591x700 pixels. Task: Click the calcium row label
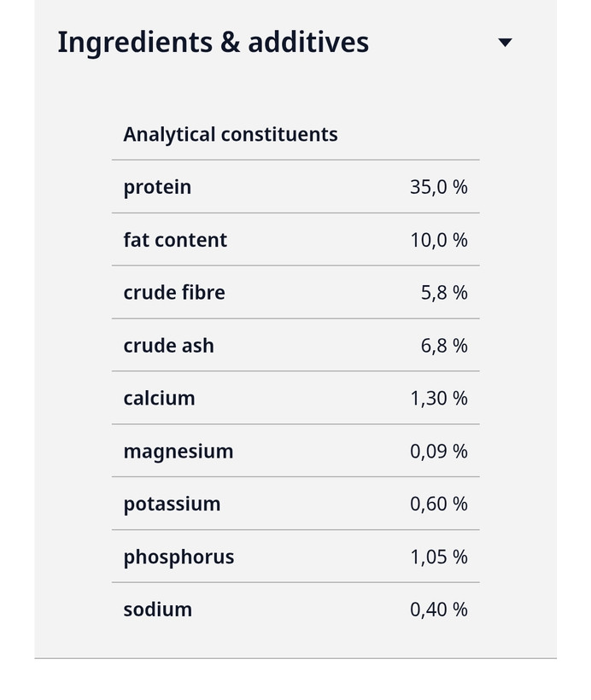point(159,398)
